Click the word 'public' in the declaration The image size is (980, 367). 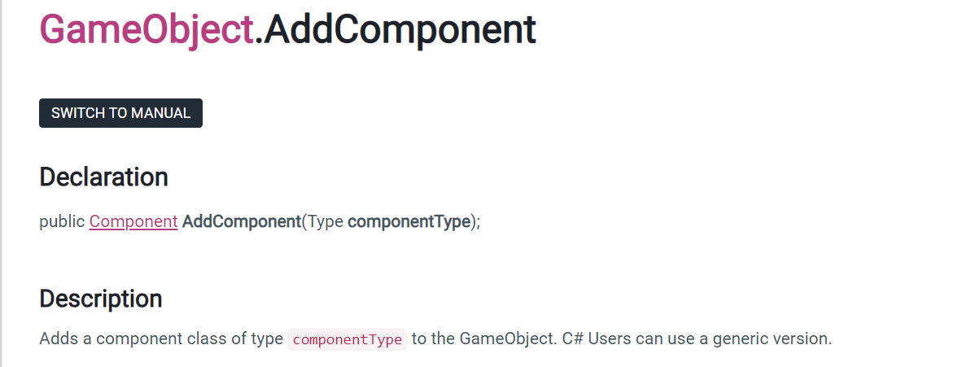pyautogui.click(x=62, y=221)
